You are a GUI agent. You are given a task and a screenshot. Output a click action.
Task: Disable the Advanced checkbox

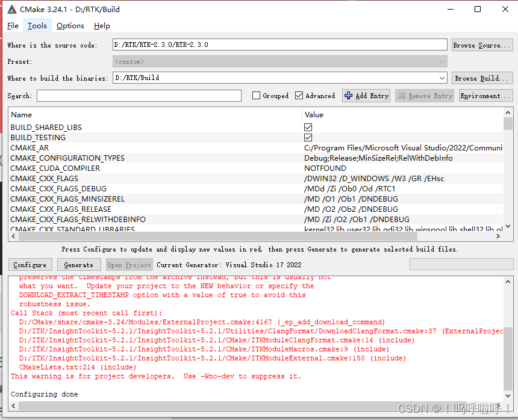[x=299, y=95]
